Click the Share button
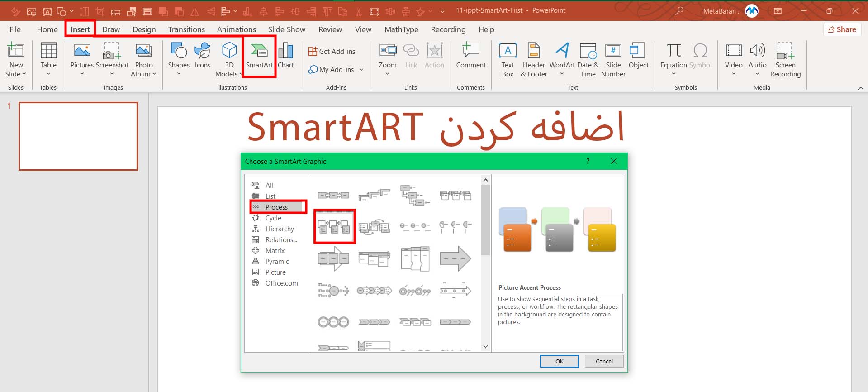This screenshot has width=868, height=392. click(842, 29)
